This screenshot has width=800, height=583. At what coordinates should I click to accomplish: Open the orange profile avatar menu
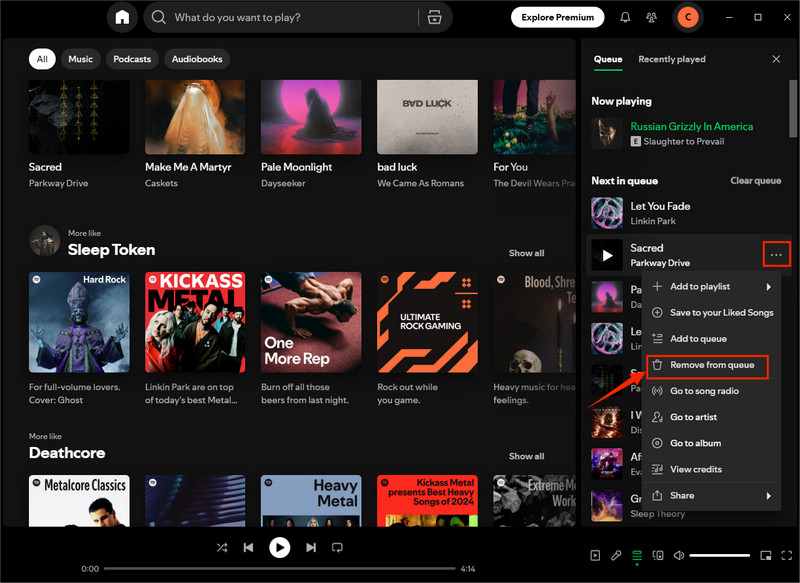click(688, 17)
